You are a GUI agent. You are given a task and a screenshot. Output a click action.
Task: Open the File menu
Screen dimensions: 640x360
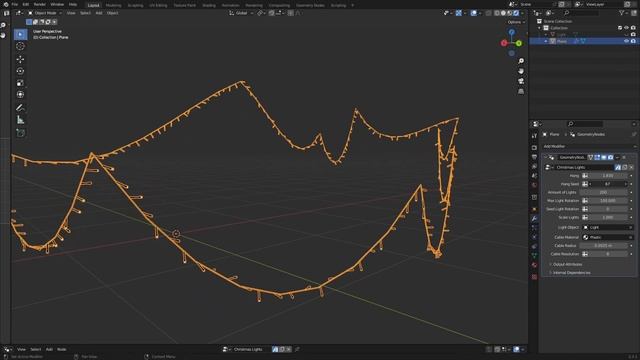(x=15, y=4)
